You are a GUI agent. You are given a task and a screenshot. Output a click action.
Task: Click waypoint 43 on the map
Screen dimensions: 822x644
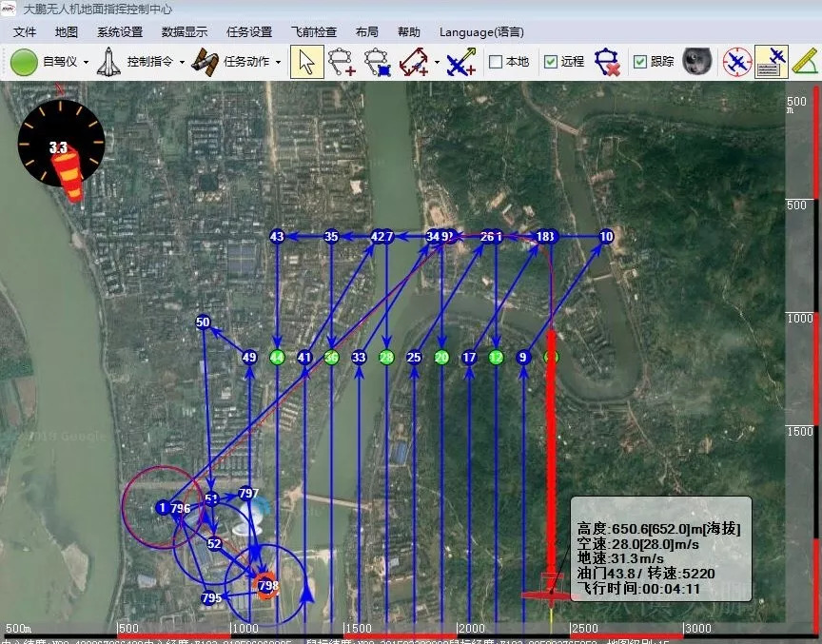coord(277,237)
